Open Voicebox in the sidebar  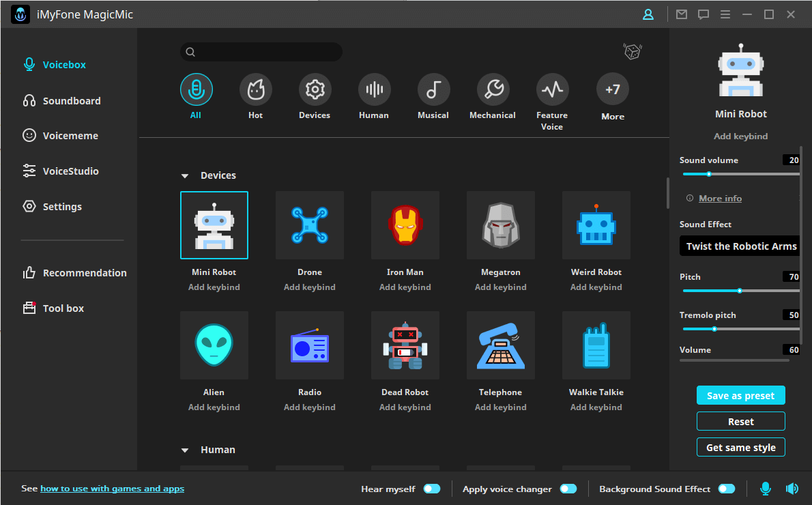[55, 65]
